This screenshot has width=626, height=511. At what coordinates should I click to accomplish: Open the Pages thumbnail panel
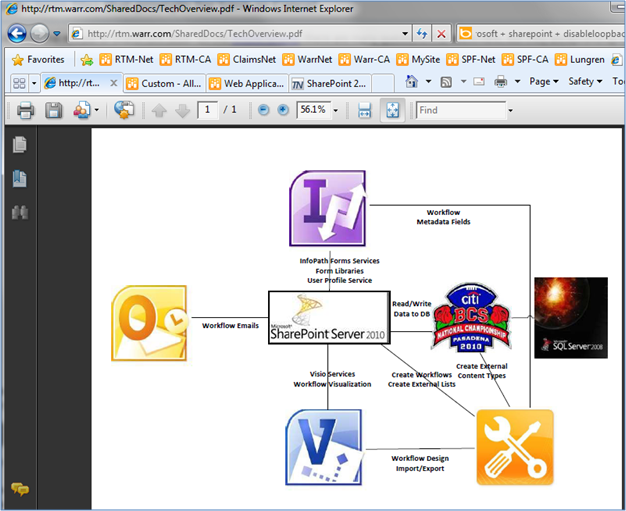click(x=19, y=146)
